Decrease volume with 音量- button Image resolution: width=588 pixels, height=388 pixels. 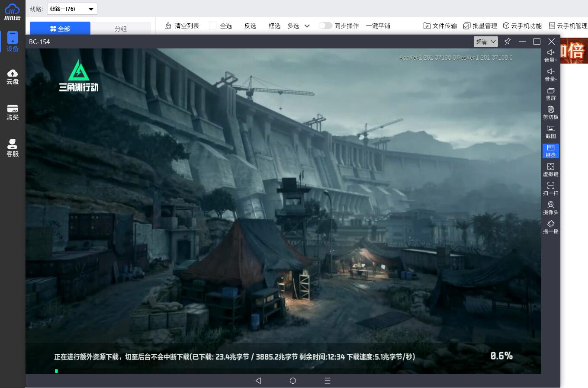[x=551, y=75]
